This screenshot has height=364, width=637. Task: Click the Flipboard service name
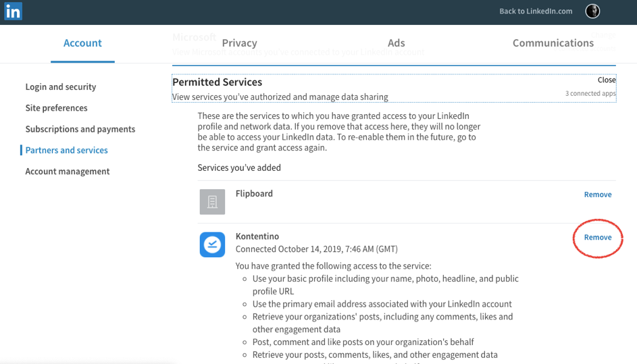tap(254, 194)
